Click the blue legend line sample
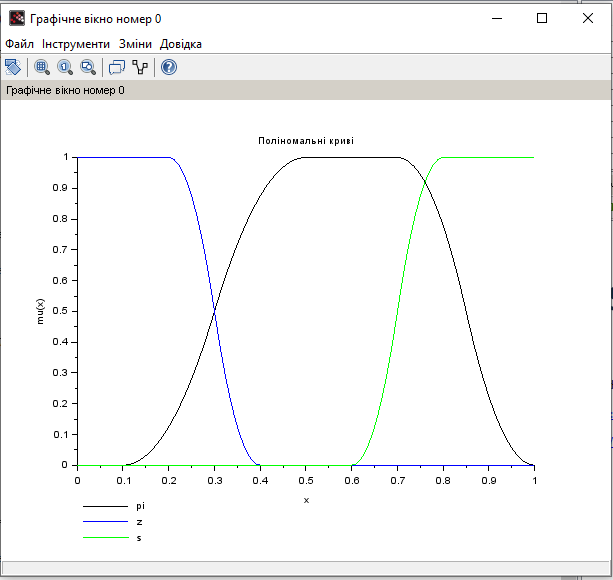Screen dimensions: 613x580 [106, 522]
